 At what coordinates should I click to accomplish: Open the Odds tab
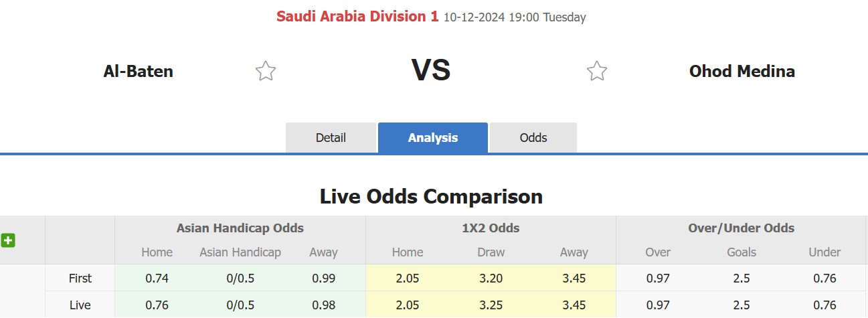click(x=533, y=138)
